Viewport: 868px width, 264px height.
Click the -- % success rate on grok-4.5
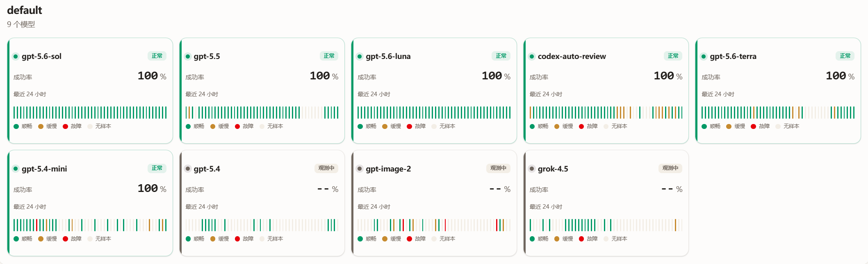tap(672, 189)
